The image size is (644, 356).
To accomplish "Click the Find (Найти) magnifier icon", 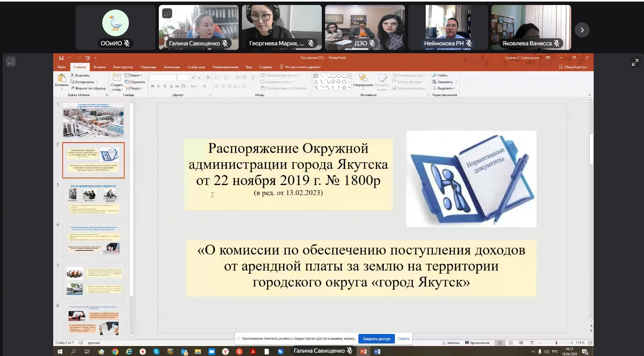I will [434, 75].
